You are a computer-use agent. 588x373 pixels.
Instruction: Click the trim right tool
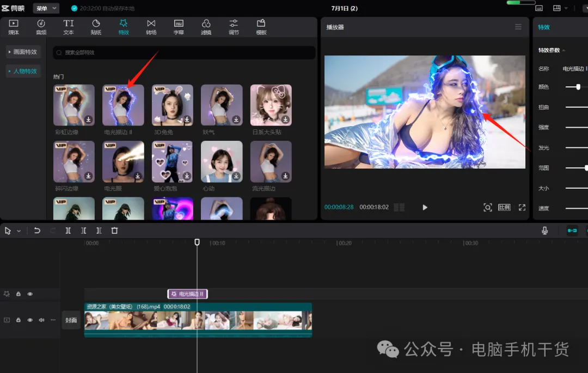coord(99,231)
